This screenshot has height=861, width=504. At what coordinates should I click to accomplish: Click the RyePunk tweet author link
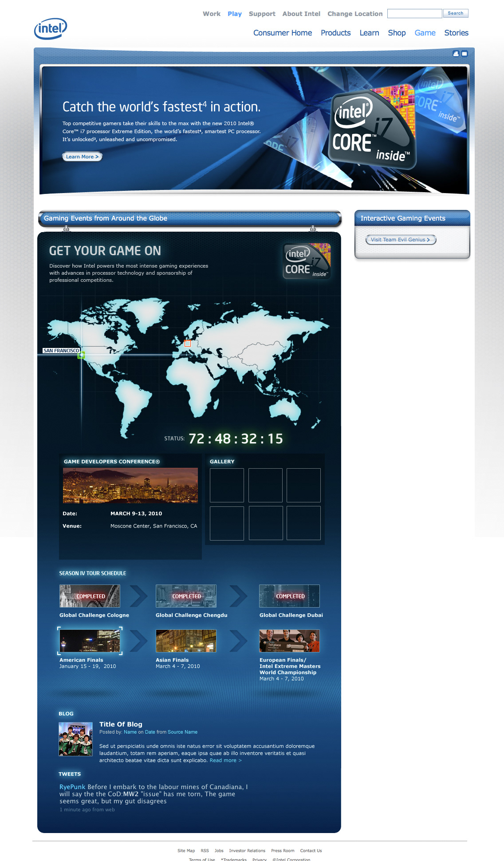click(x=72, y=787)
